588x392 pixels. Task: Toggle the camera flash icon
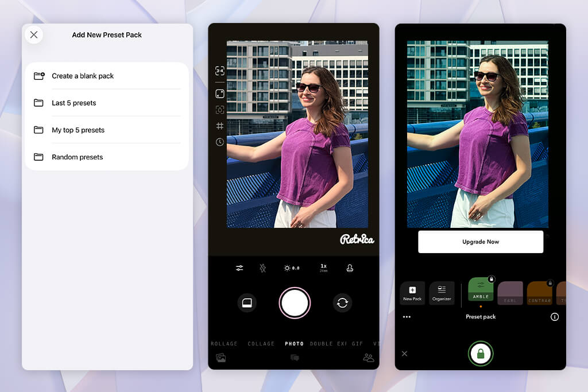pyautogui.click(x=263, y=268)
